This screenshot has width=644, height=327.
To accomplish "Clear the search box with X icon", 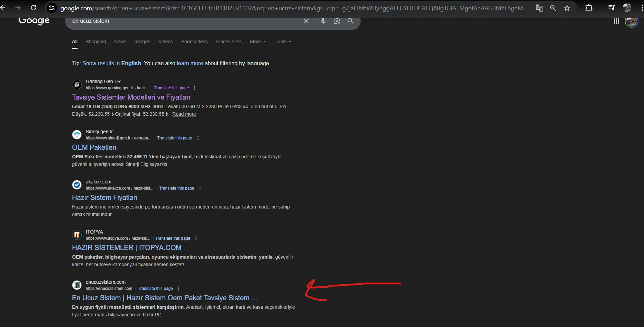I will (x=306, y=21).
